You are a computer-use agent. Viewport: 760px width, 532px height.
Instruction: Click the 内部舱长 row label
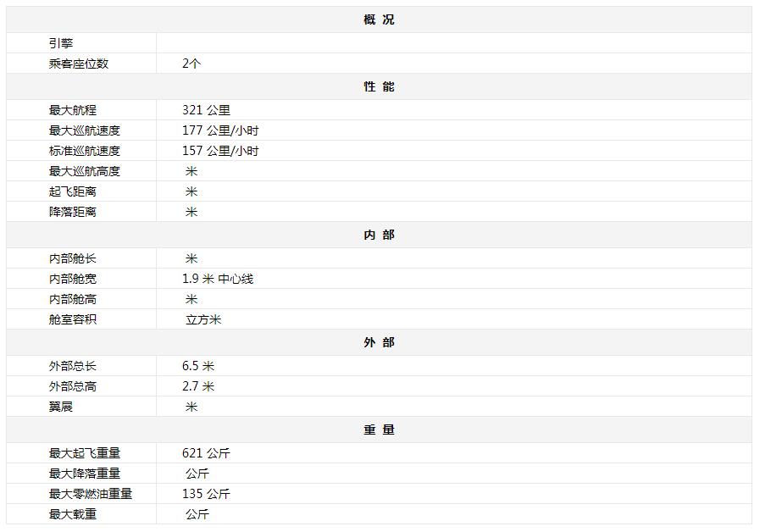pos(73,258)
